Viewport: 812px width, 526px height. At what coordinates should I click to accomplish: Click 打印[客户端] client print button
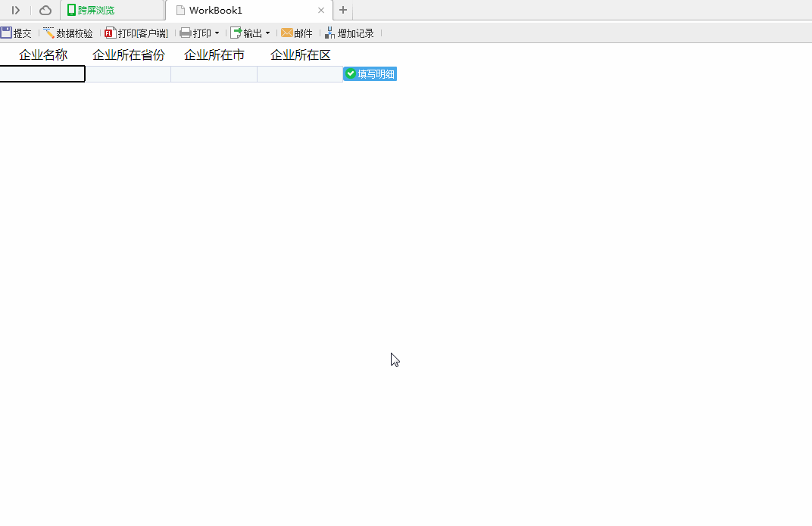(x=136, y=33)
